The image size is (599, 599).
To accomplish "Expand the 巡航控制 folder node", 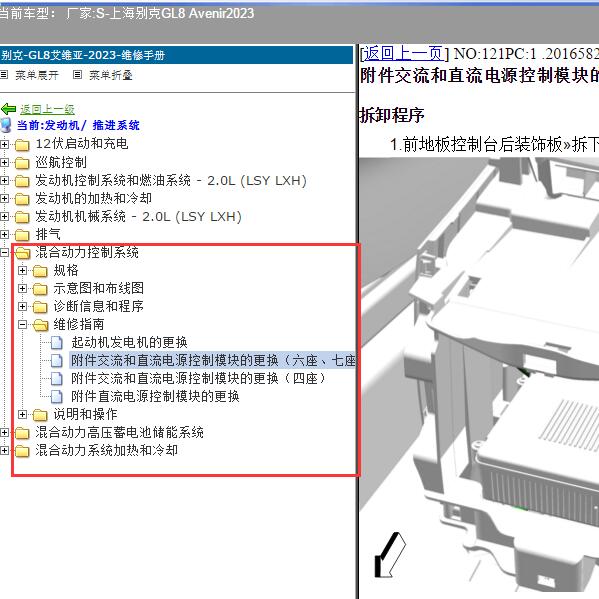I will (4, 162).
